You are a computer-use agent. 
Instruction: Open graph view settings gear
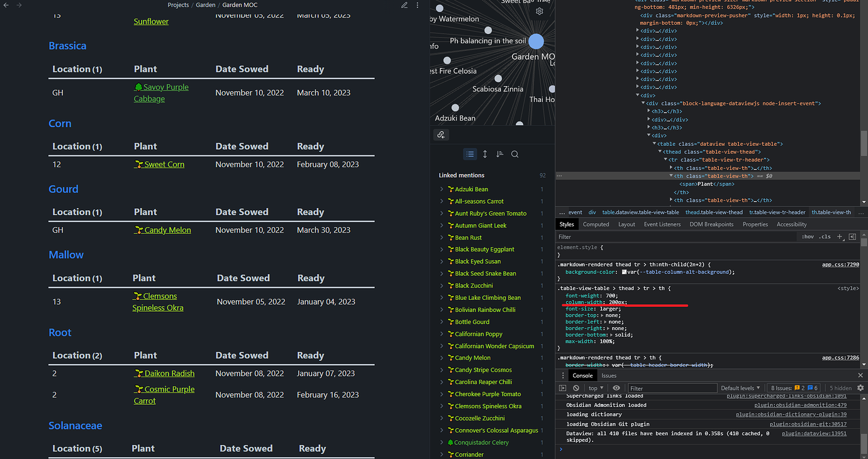540,11
